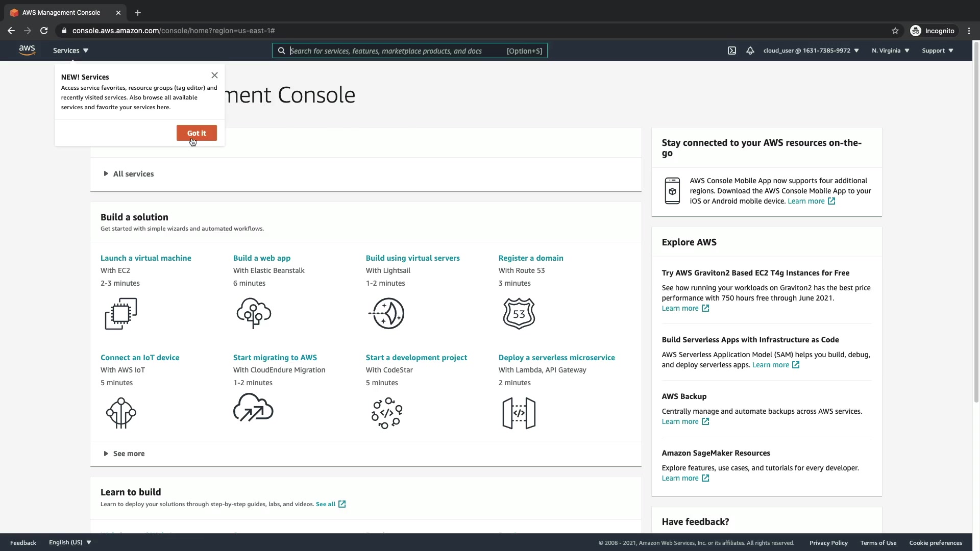
Task: Click the AWS IoT device icon
Action: point(121,413)
